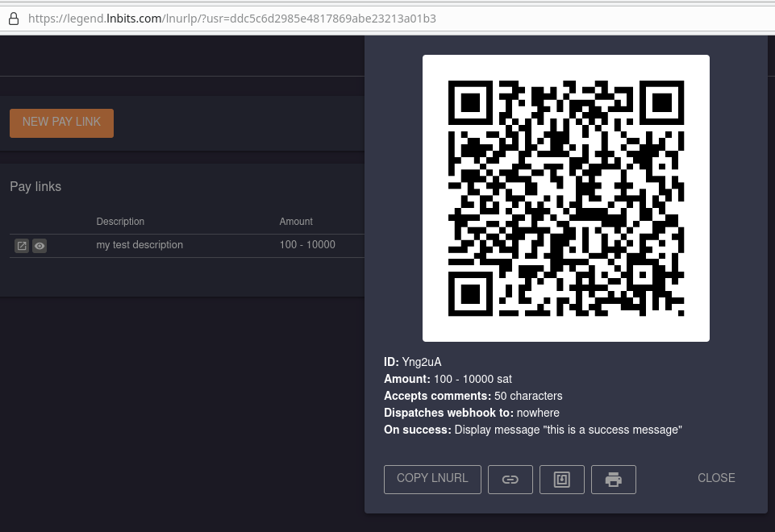Viewport: 775px width, 532px height.
Task: Click the shareable link chain icon
Action: (x=510, y=479)
